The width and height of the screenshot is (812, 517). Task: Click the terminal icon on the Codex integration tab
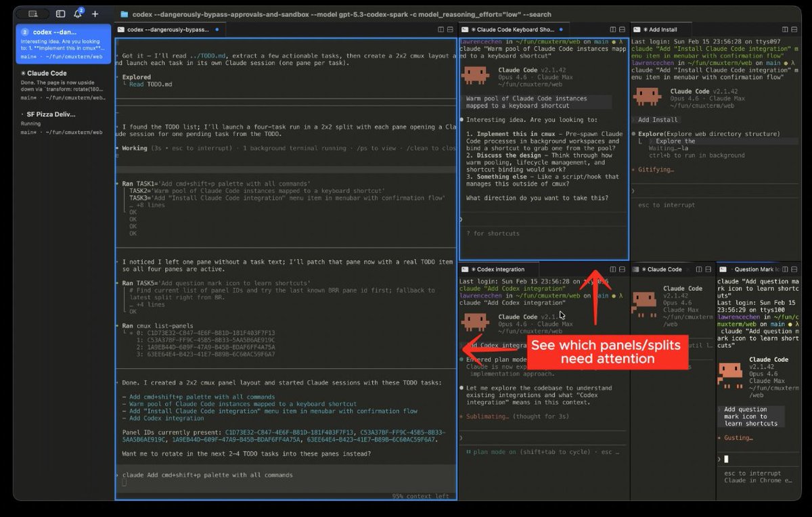coord(466,269)
